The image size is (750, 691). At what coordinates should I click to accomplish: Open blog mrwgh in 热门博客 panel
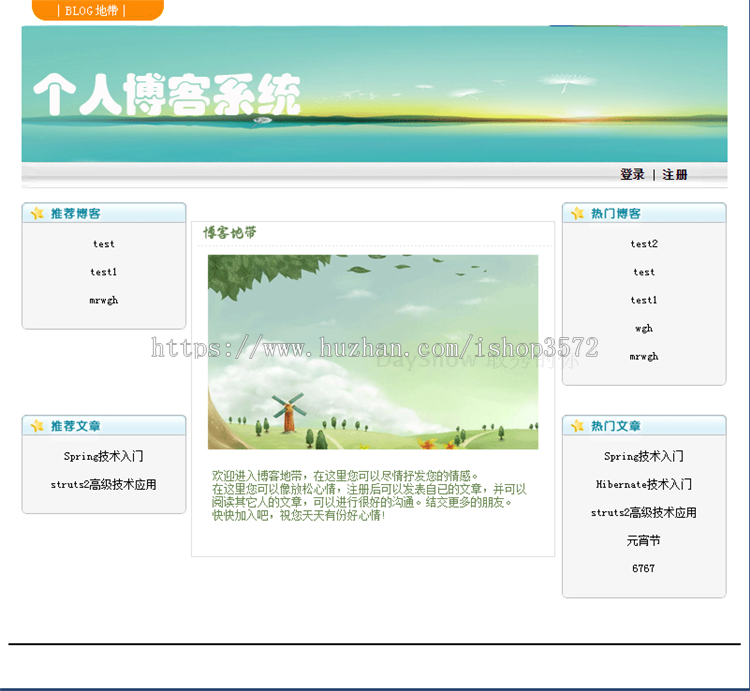point(644,357)
